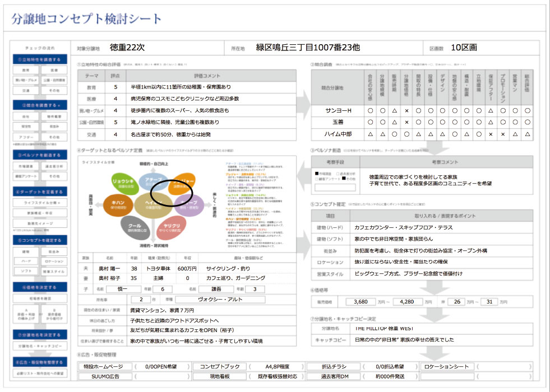The width and height of the screenshot is (550, 392).
Task: Select 医療 in the sidebar checklist
Action: click(54, 70)
